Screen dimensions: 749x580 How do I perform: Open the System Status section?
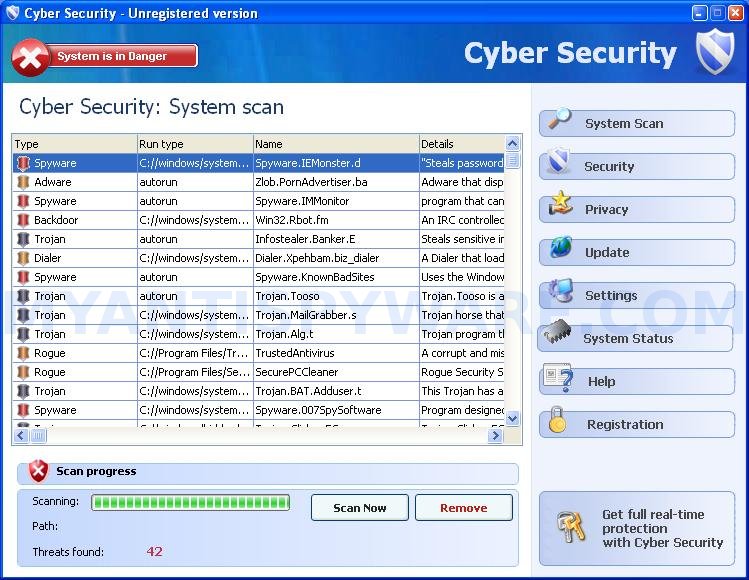coord(636,338)
